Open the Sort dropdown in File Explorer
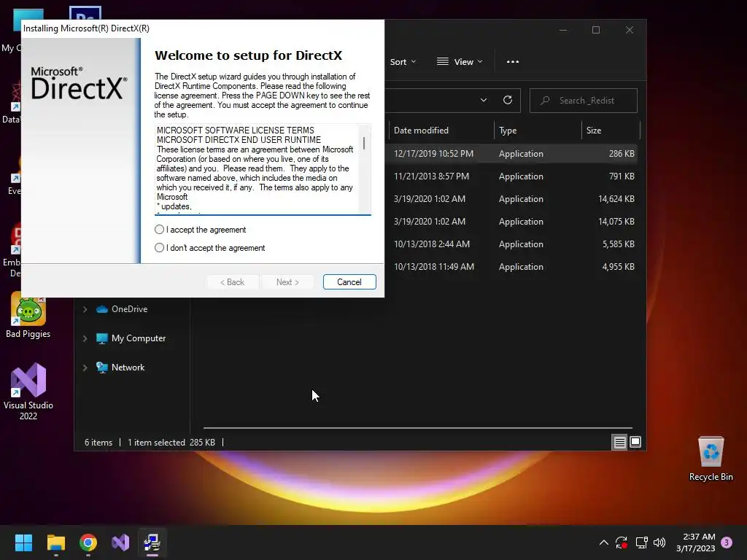The image size is (747, 560). (x=403, y=62)
